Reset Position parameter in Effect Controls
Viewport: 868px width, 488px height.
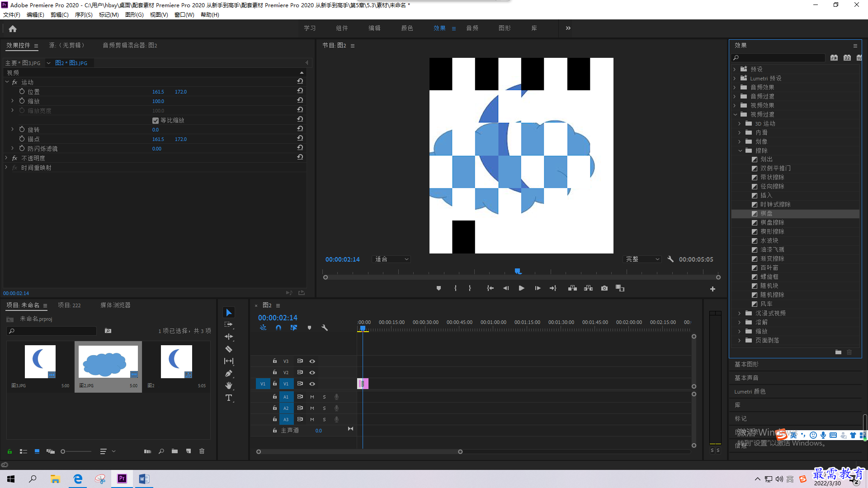[300, 91]
